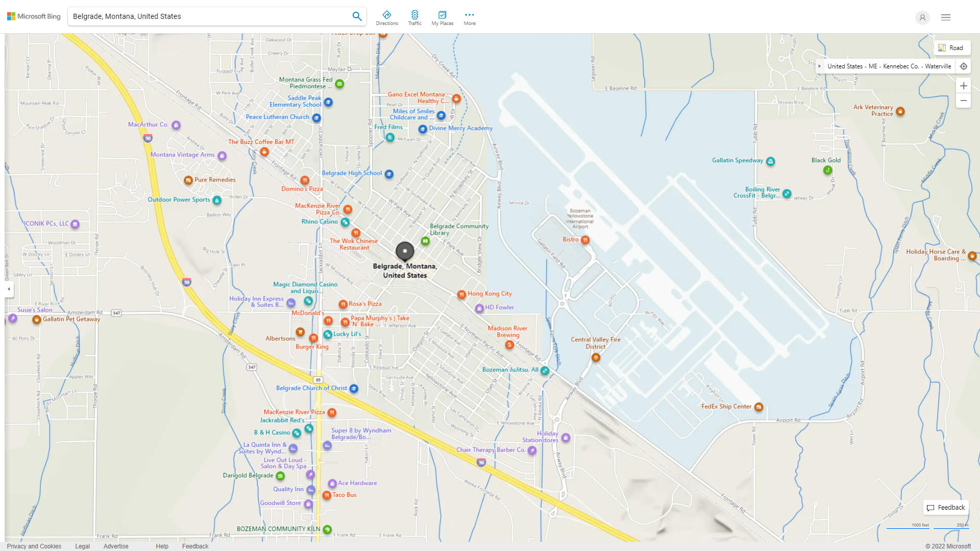Click the FedEx Ship Center pin
Screen dimensions: 980x551
[x=758, y=407]
